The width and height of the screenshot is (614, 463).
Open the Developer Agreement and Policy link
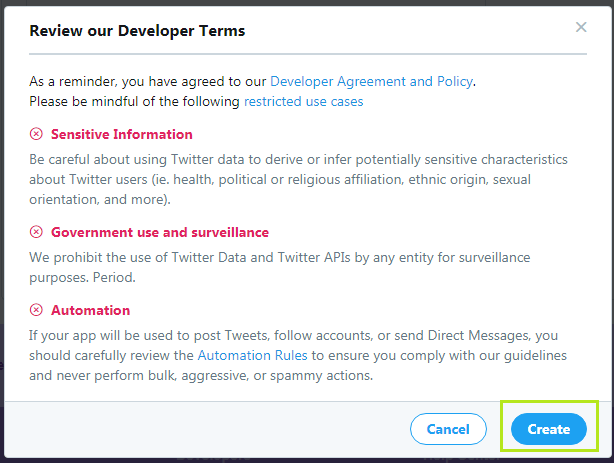[372, 81]
